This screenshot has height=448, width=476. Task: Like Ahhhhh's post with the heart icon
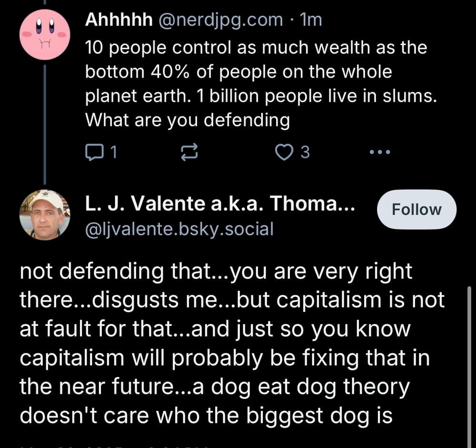coord(284,152)
